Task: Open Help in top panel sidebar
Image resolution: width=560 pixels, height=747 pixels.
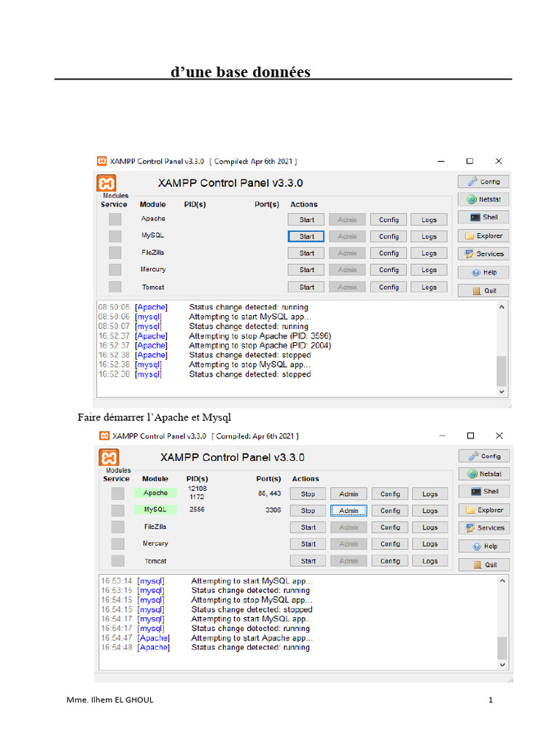Action: [483, 273]
